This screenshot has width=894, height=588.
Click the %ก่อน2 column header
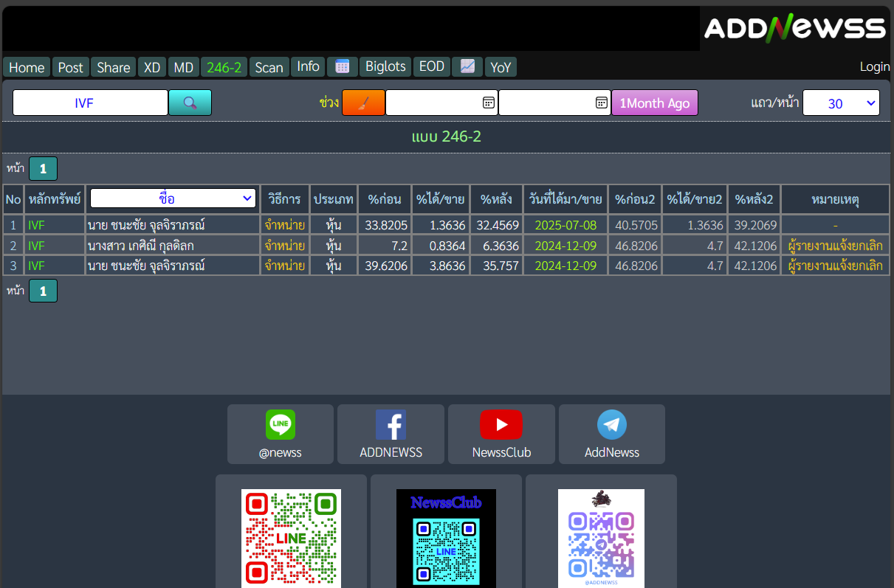[x=635, y=199]
